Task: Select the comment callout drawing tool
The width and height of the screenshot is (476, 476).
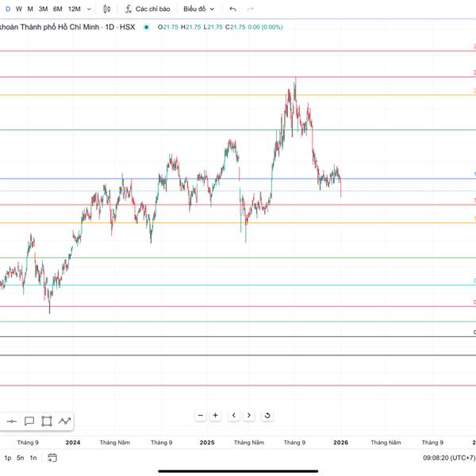Action: [29, 421]
